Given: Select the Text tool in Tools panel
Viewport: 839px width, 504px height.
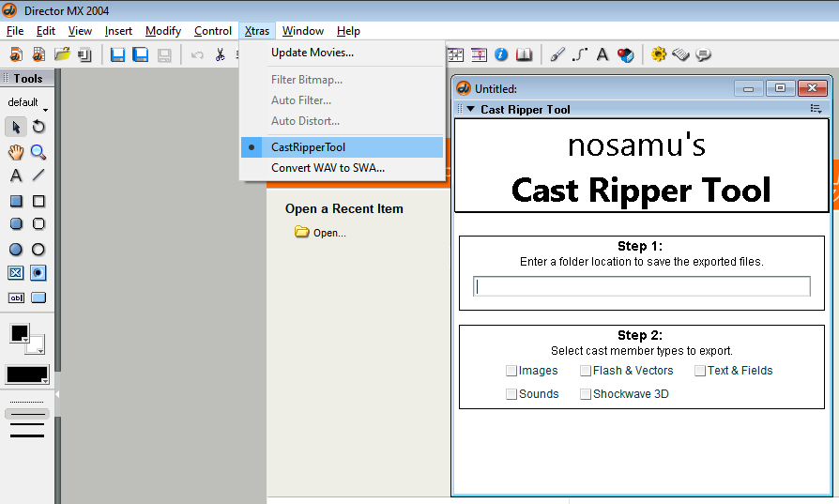Looking at the screenshot, I should (16, 176).
